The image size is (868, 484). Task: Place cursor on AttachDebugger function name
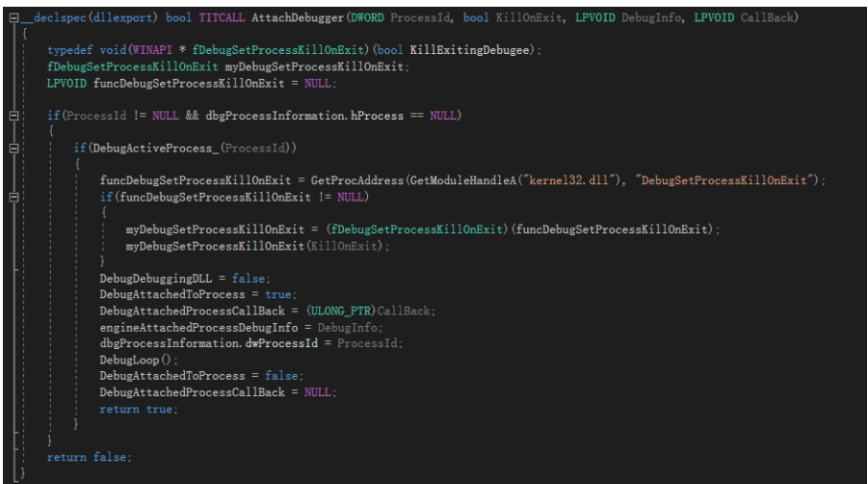click(298, 17)
